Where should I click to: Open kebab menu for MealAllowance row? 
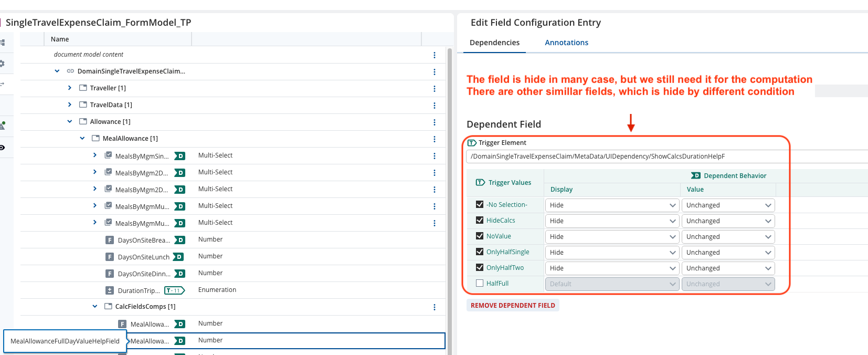[x=434, y=139]
